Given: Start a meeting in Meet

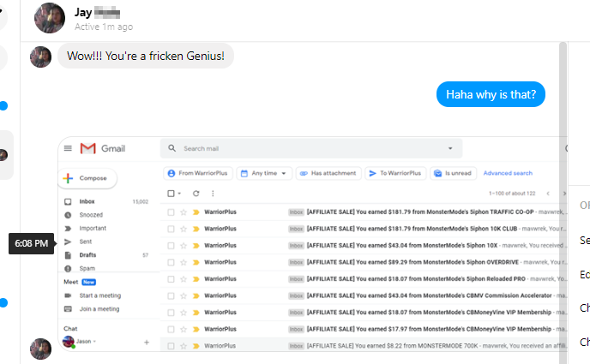Looking at the screenshot, I should [99, 295].
